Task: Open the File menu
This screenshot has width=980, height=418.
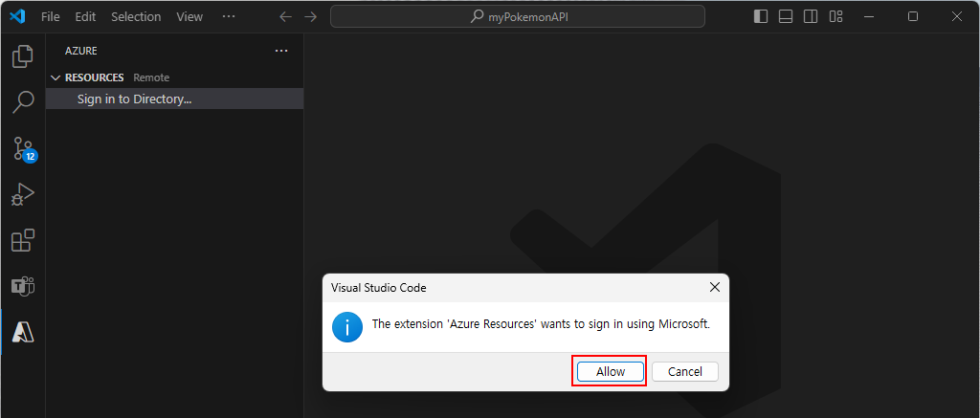Action: (51, 17)
